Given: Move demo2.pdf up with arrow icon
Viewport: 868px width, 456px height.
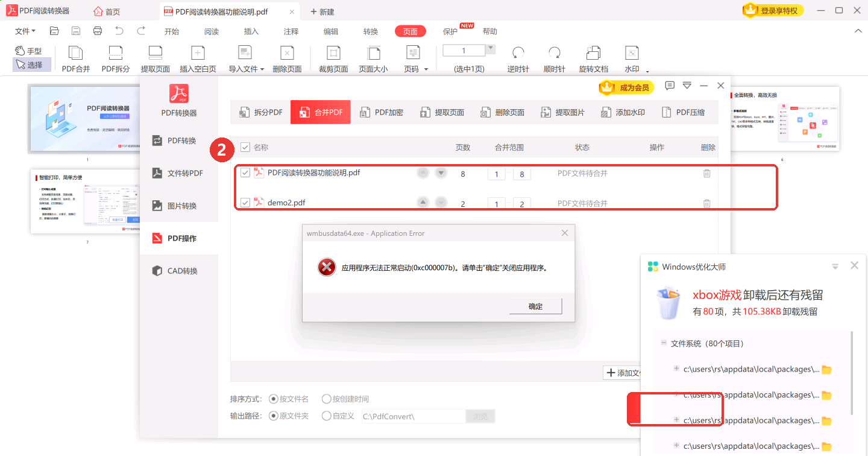Looking at the screenshot, I should (x=423, y=202).
